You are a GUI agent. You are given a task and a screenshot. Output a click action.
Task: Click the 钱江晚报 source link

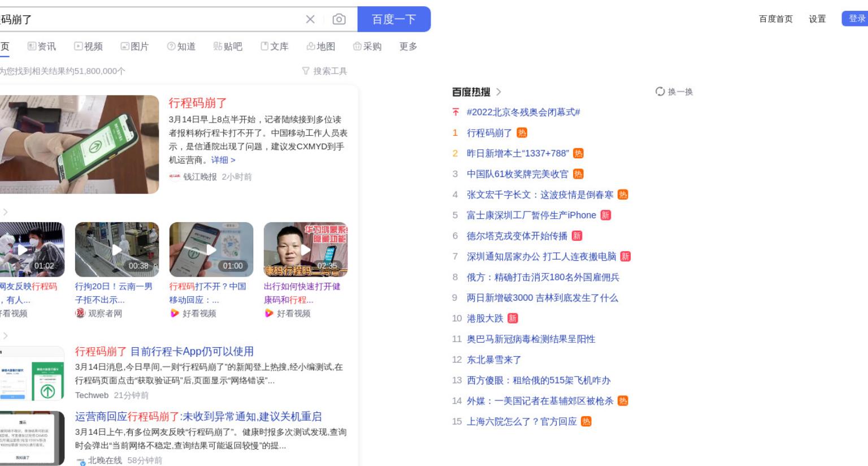point(200,177)
